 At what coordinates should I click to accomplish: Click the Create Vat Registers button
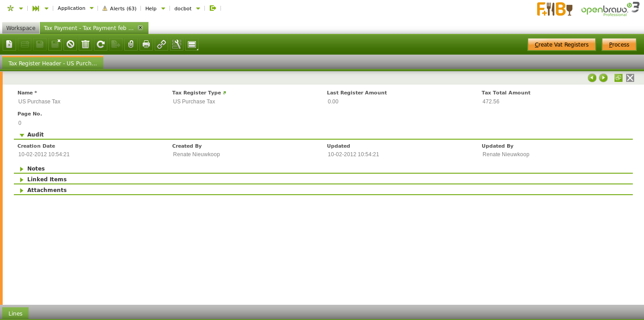[x=561, y=44]
